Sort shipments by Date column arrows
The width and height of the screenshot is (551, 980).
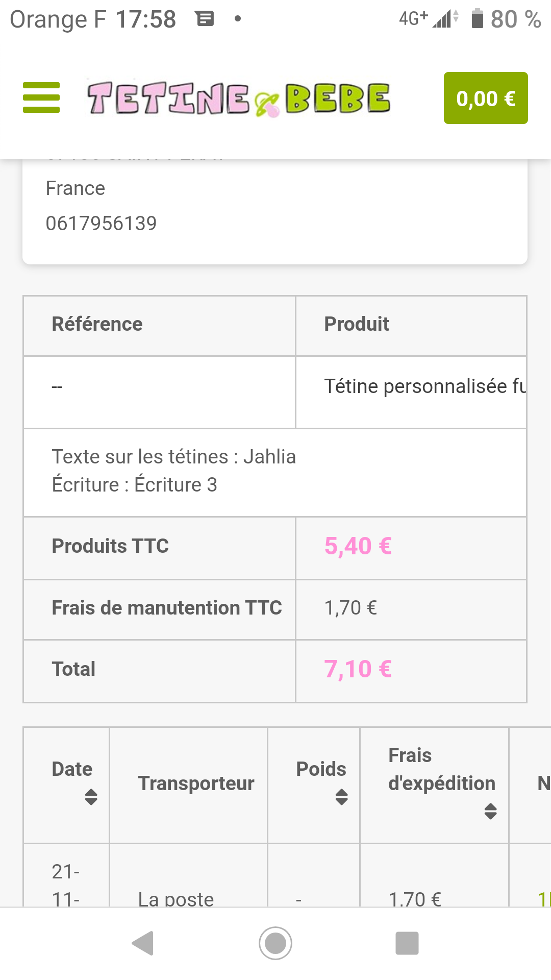coord(91,797)
